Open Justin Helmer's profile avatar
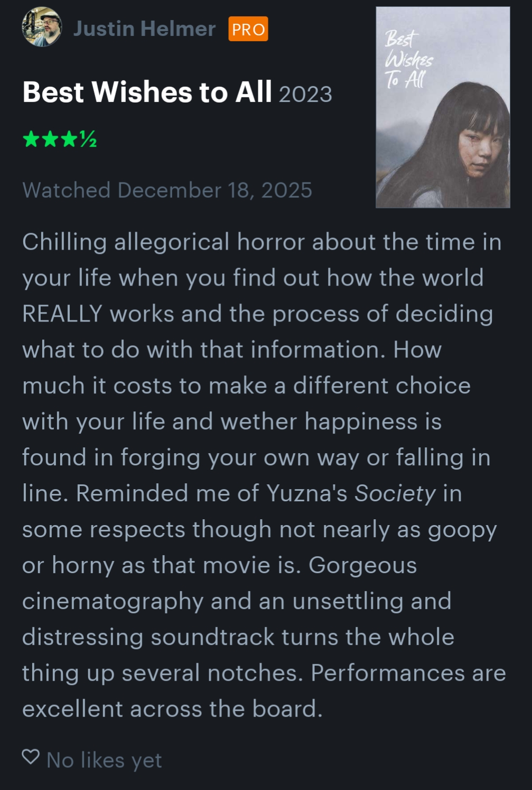Screen dimensions: 532x790 (42, 27)
